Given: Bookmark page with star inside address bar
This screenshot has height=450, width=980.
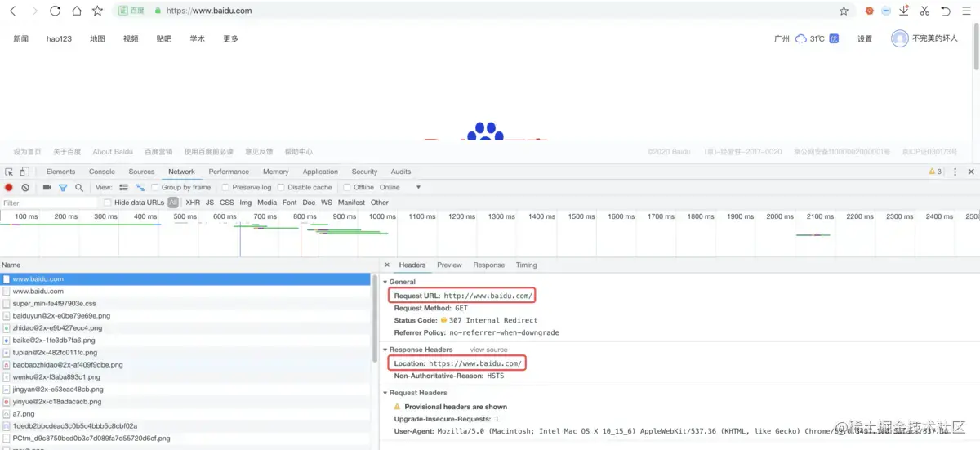Looking at the screenshot, I should 844,11.
